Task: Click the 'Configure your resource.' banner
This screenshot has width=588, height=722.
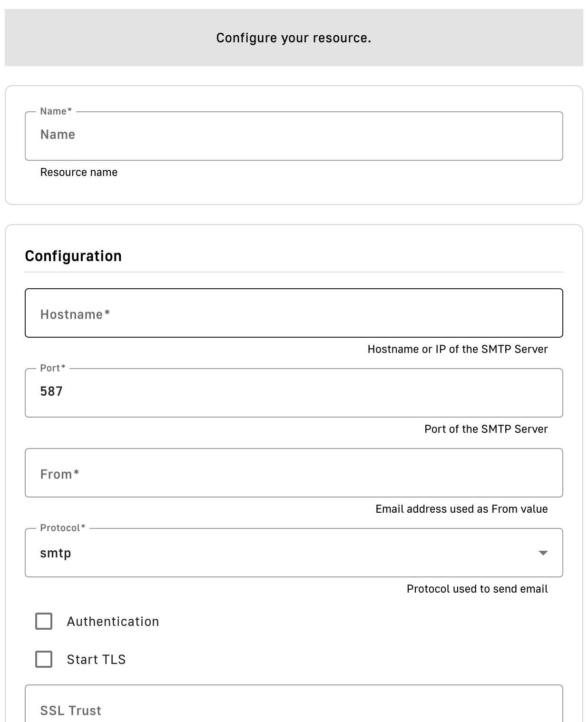Action: 294,38
